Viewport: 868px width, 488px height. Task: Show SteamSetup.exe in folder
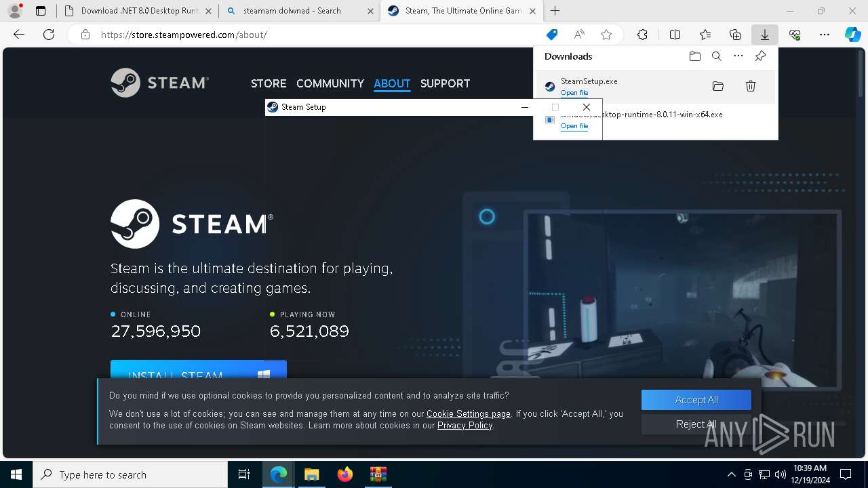click(x=718, y=86)
